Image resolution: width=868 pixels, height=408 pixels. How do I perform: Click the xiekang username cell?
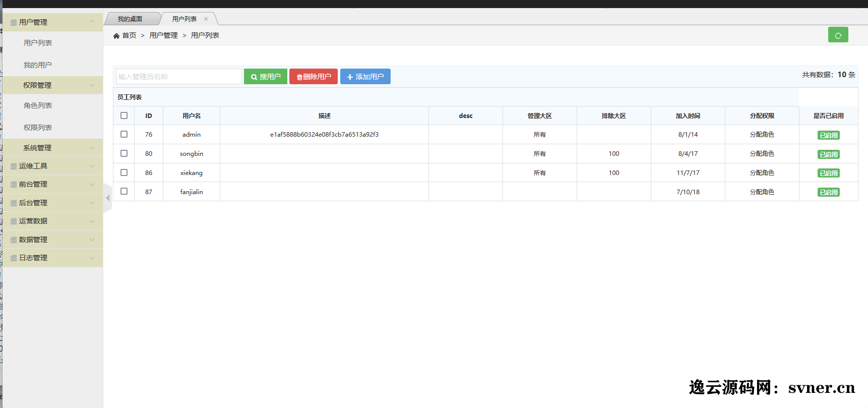[x=192, y=173]
